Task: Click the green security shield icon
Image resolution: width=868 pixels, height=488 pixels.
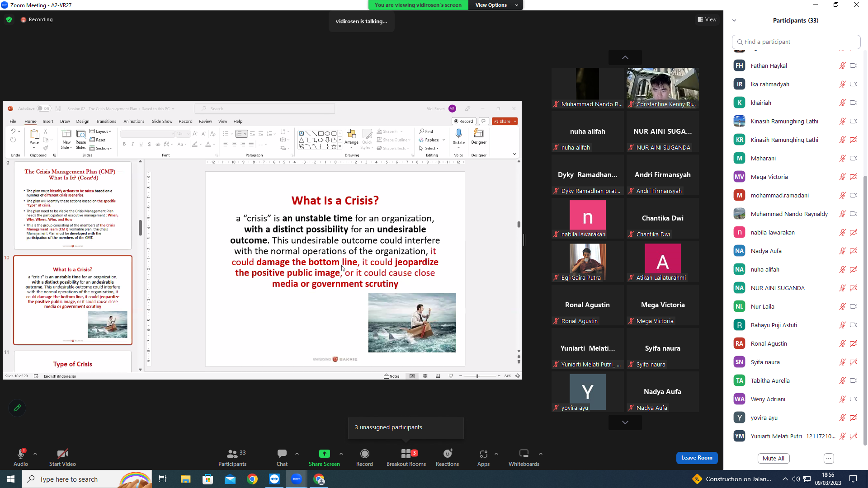Action: pyautogui.click(x=9, y=19)
